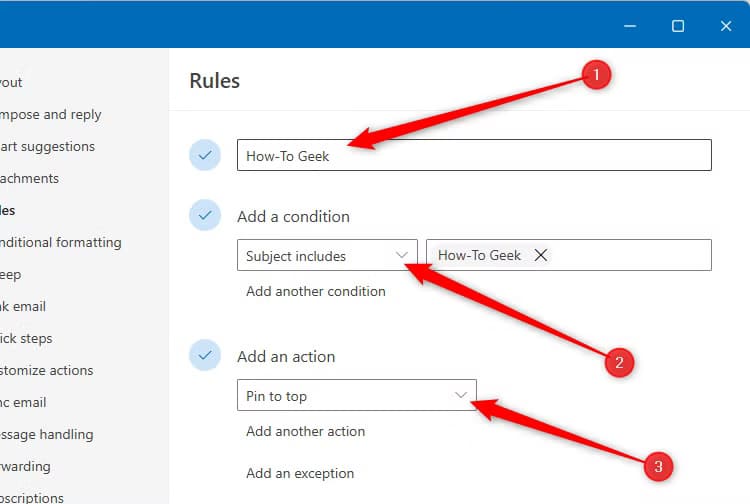The height and width of the screenshot is (504, 750).
Task: Add another condition to the rule
Action: [x=315, y=291]
